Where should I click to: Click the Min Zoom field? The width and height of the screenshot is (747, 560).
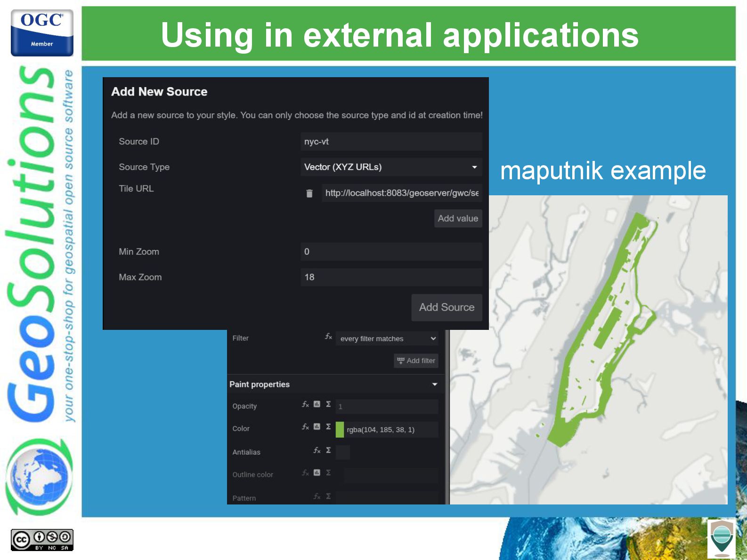pyautogui.click(x=391, y=252)
